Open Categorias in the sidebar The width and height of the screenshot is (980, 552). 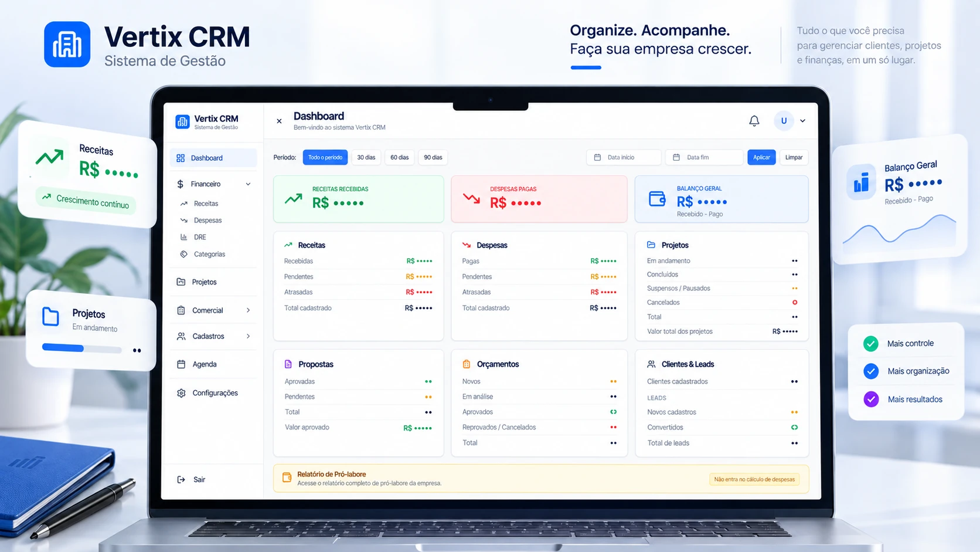pos(209,254)
